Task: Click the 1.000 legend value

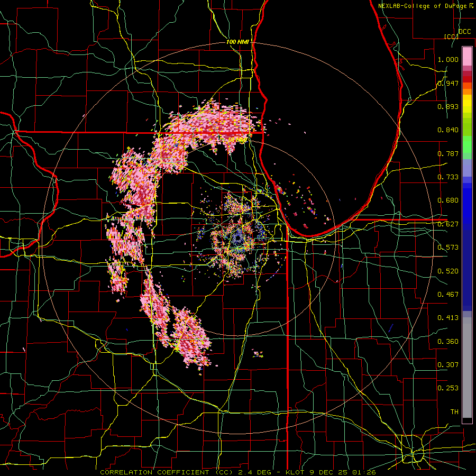Action: tap(448, 59)
